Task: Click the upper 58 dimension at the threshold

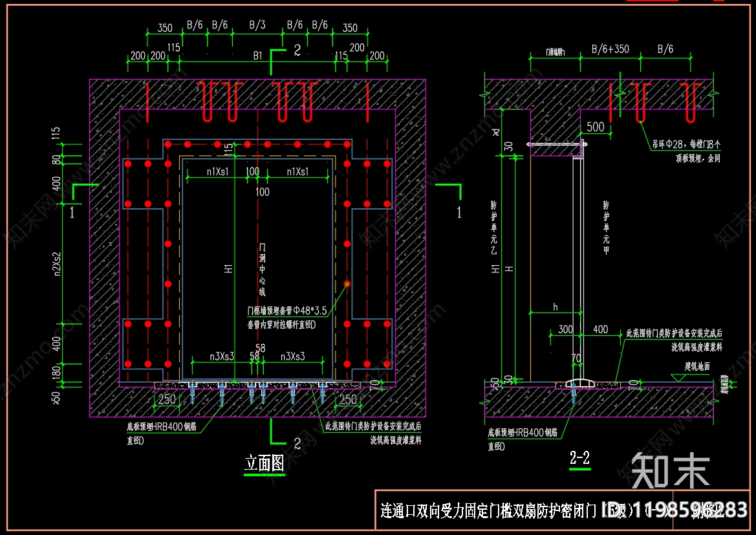Action: (x=261, y=348)
